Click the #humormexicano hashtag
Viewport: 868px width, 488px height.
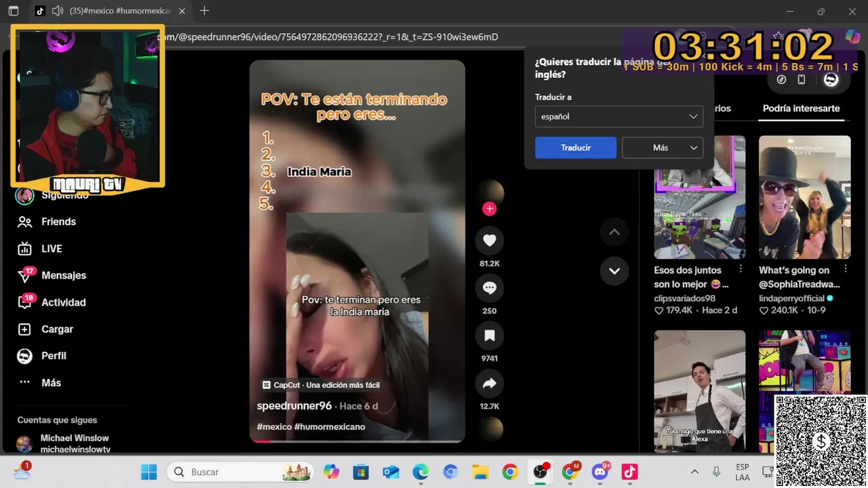[330, 427]
